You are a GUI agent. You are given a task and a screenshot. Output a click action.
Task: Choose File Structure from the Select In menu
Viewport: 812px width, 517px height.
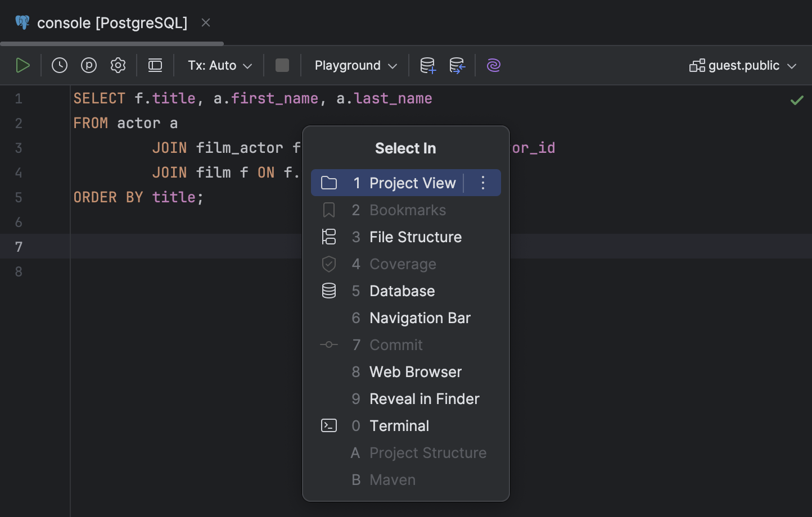415,237
